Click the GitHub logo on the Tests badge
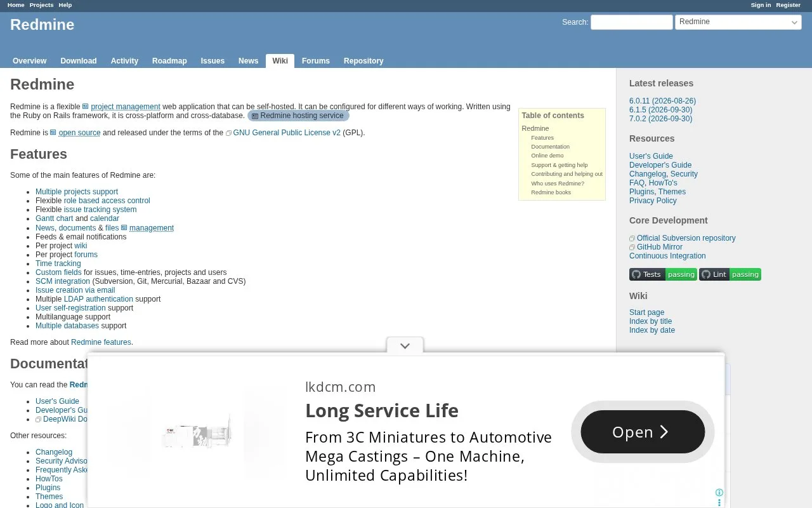 (636, 274)
